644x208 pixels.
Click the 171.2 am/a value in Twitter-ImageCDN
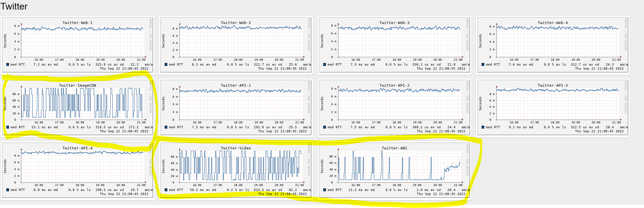click(x=133, y=127)
